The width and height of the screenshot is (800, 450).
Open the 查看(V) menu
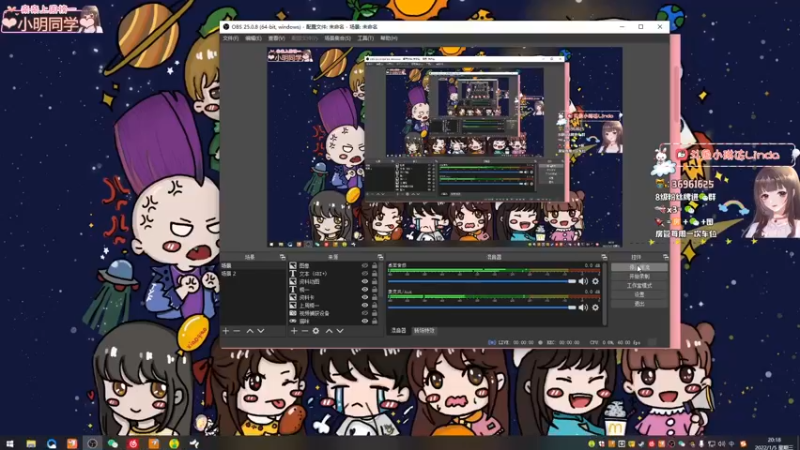click(x=276, y=38)
